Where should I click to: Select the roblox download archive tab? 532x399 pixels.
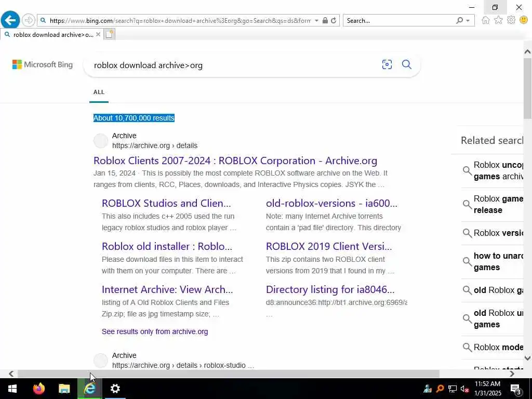pyautogui.click(x=51, y=35)
